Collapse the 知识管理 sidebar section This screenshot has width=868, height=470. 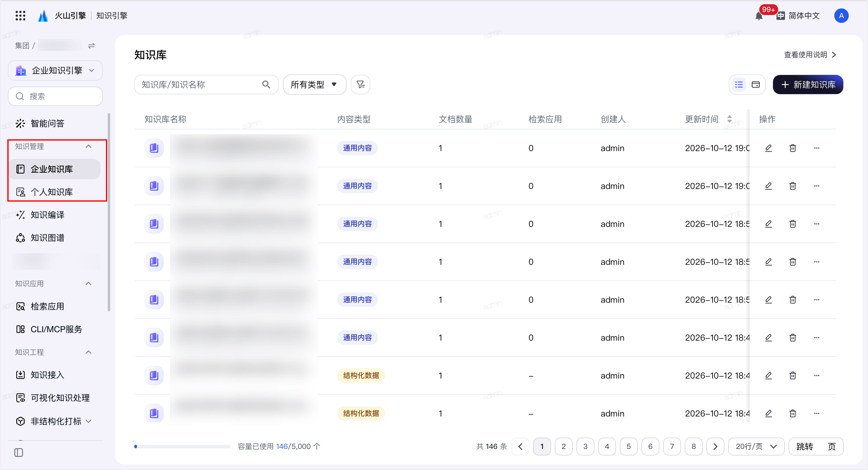click(88, 147)
